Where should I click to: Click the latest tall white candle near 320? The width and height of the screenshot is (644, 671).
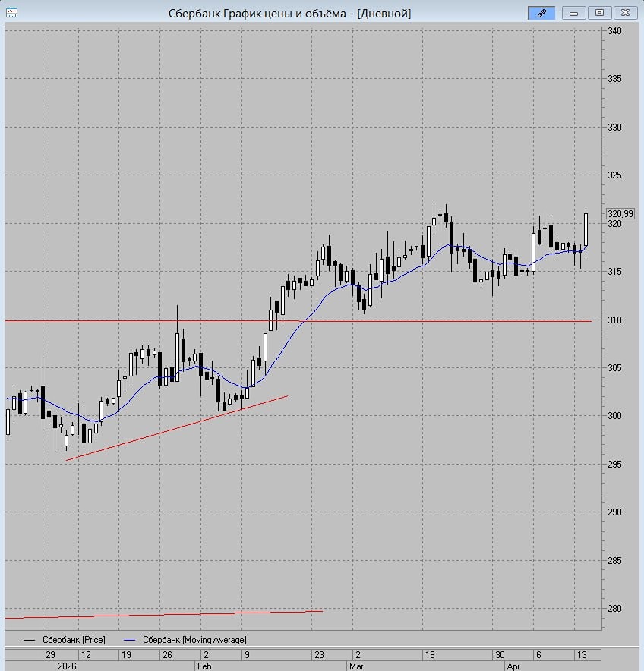(586, 230)
